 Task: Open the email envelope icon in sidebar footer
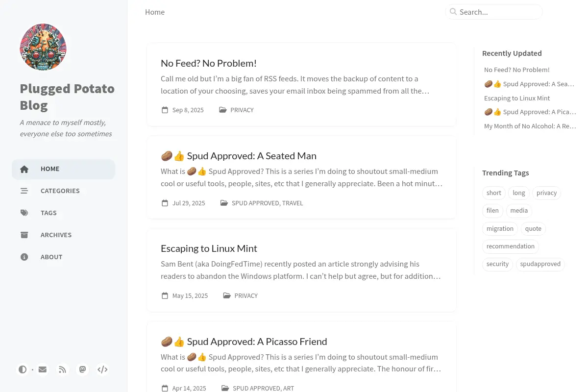click(43, 369)
